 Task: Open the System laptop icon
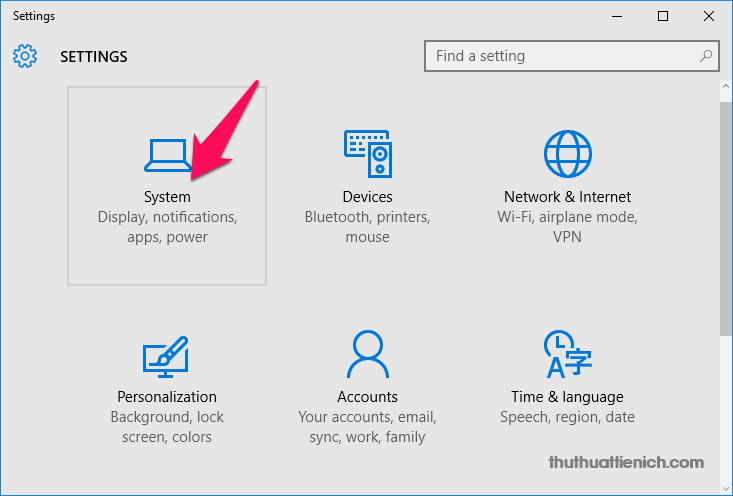167,155
